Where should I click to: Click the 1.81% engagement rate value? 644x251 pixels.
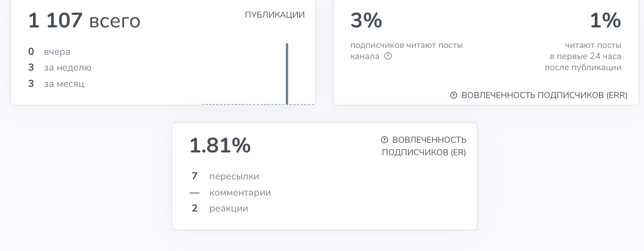coord(220,145)
